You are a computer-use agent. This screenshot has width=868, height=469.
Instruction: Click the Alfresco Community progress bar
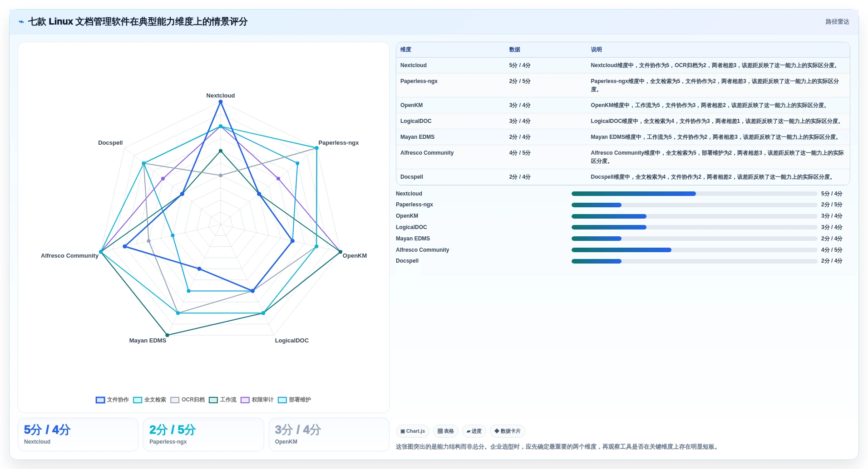click(x=694, y=250)
